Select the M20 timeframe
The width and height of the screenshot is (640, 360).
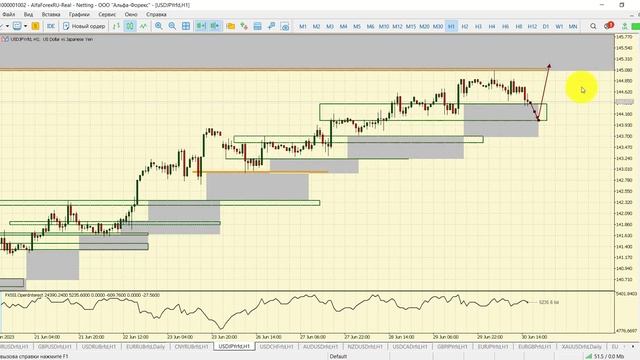(424, 26)
